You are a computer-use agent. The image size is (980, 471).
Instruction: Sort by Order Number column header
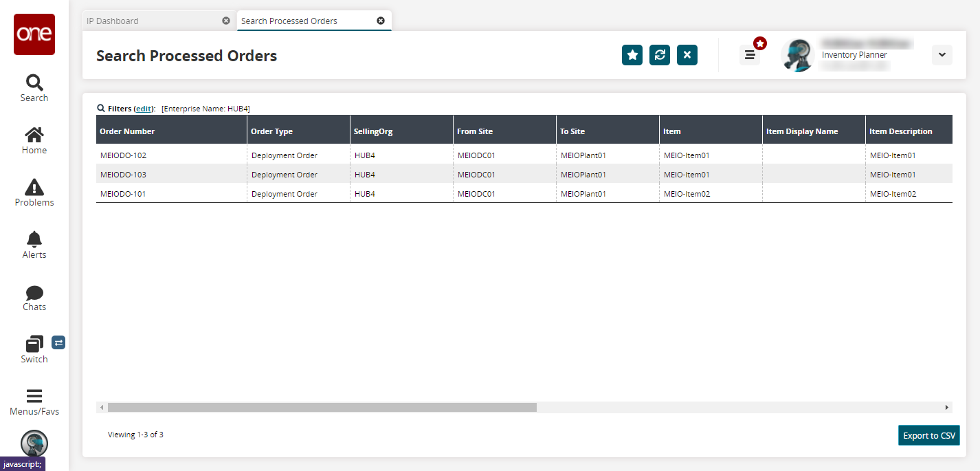coord(127,131)
